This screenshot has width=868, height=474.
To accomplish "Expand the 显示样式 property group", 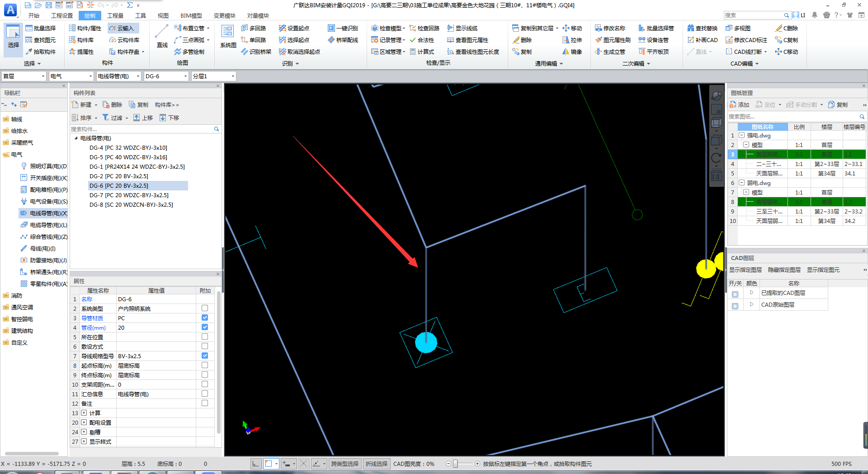I will [x=84, y=441].
